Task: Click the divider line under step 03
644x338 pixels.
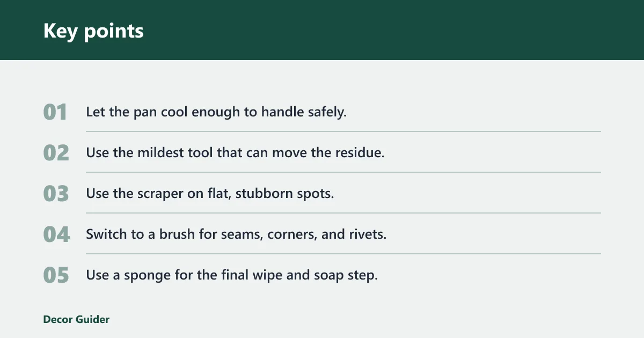Action: (343, 213)
